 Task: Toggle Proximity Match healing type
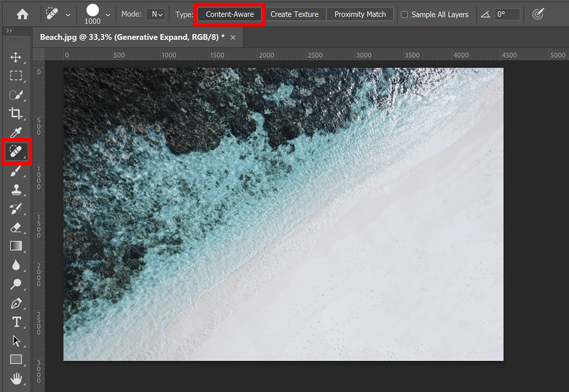tap(360, 14)
